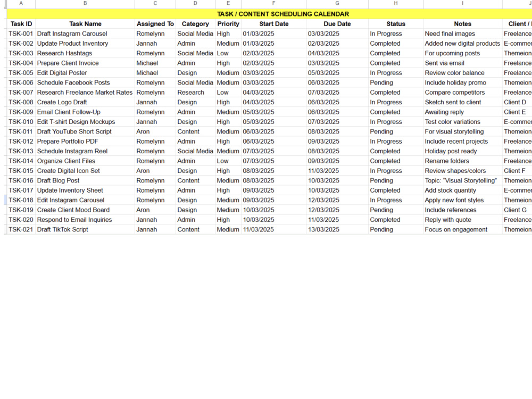The image size is (532, 399).
Task: Click Compare competitors note
Action: click(x=462, y=92)
